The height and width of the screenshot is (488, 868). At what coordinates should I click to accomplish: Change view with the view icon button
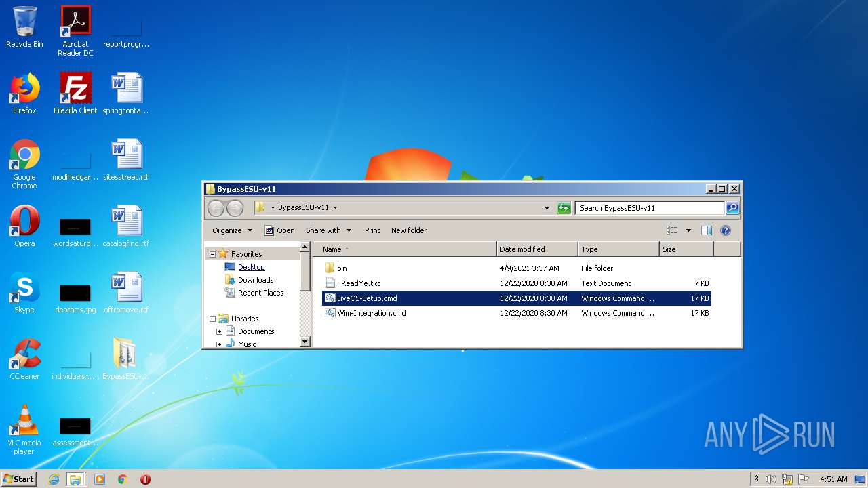pos(672,230)
